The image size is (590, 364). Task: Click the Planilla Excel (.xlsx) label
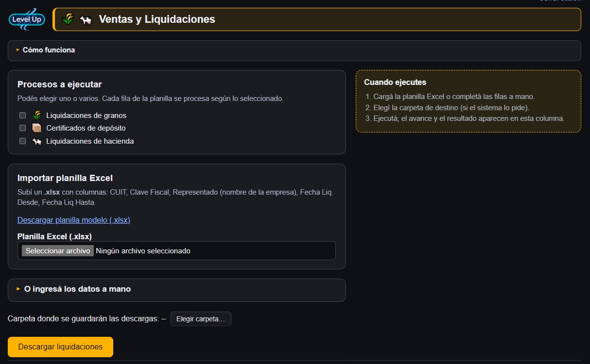(55, 236)
